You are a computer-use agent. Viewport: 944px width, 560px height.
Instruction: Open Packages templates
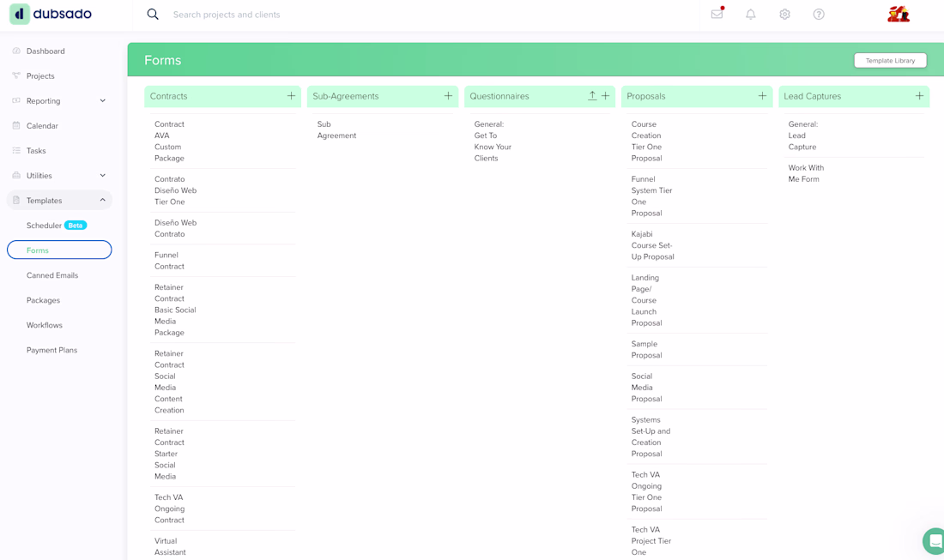[44, 300]
